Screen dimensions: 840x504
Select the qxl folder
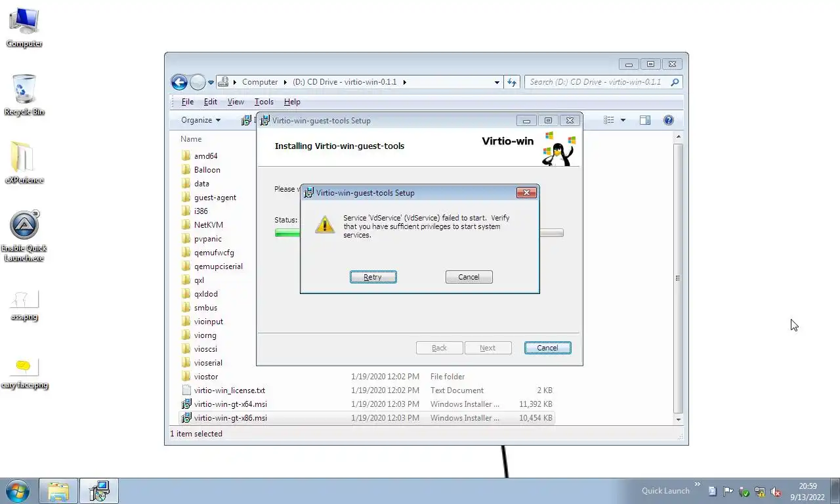pos(199,280)
